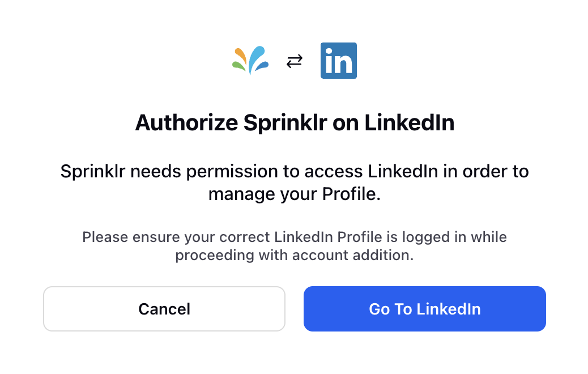The image size is (588, 374).
Task: Click the small dark-blue petal of Sprinklr logo
Action: [x=262, y=66]
